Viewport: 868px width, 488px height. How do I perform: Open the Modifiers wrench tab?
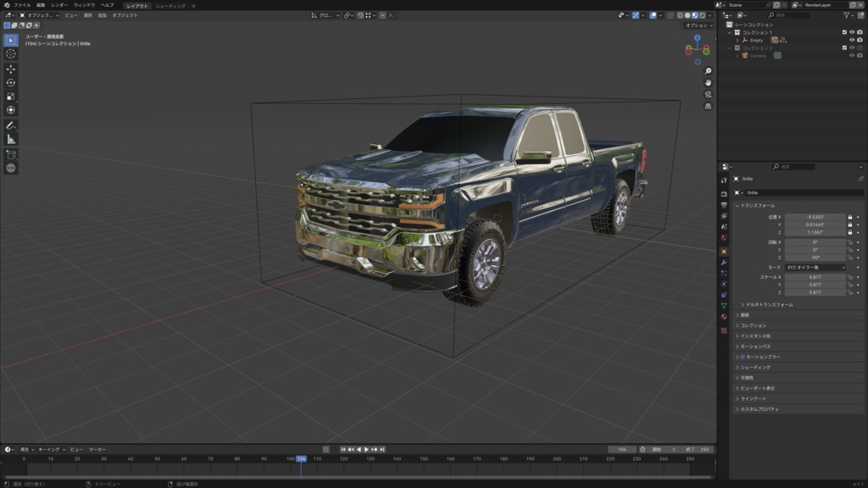(x=724, y=263)
